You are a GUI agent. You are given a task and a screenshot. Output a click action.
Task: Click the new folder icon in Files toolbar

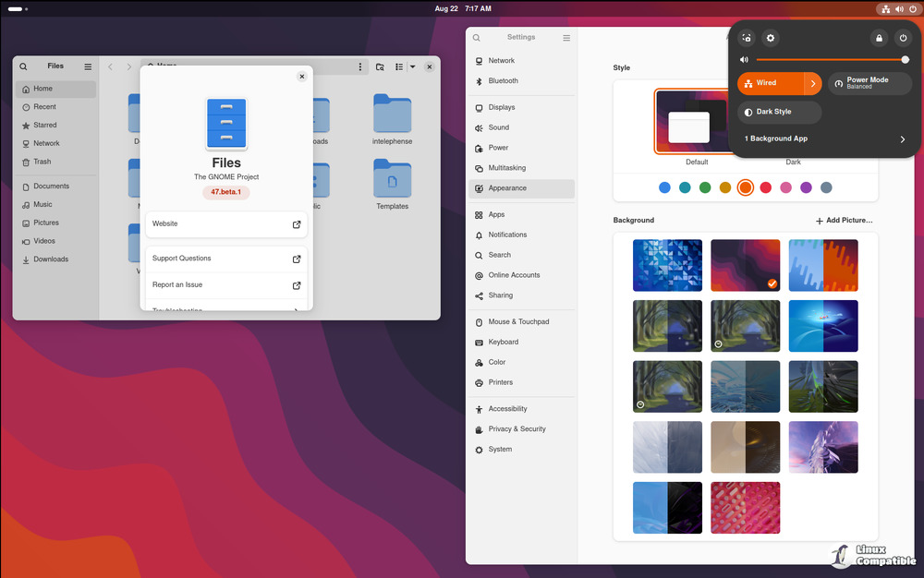(380, 66)
